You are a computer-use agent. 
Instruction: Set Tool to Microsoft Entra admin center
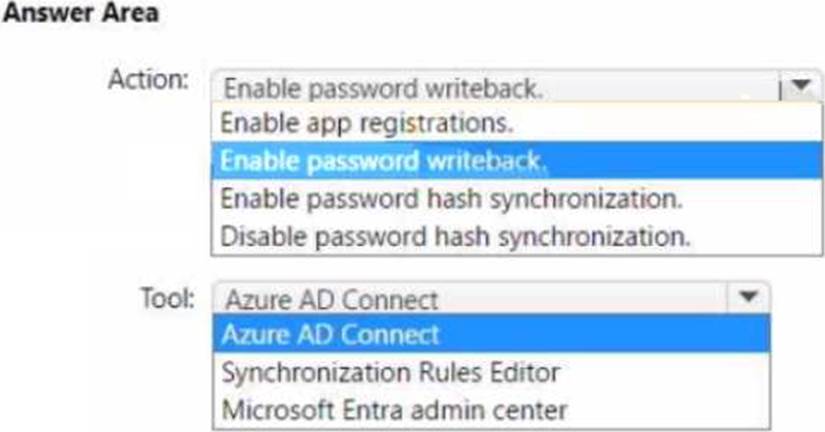[394, 409]
